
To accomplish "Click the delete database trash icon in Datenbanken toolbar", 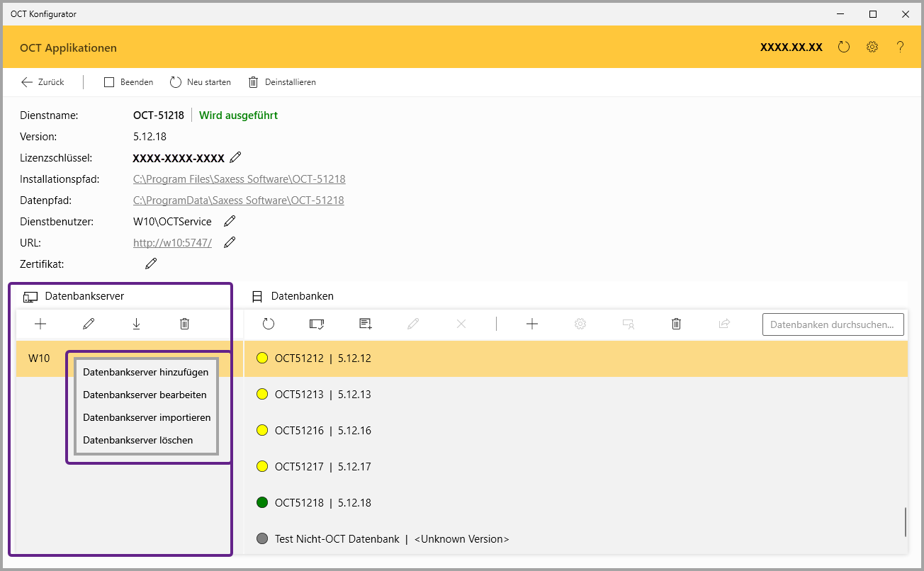I will point(676,324).
